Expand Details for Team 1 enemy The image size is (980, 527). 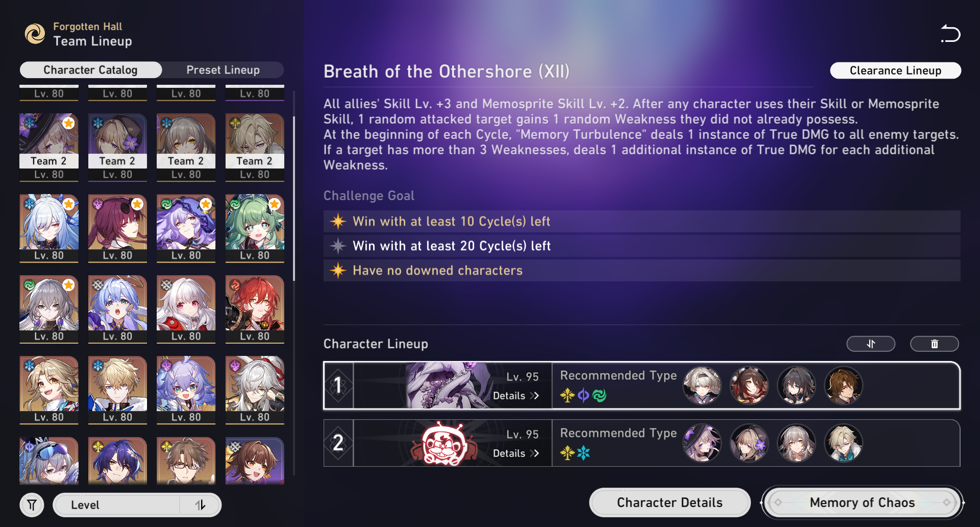tap(516, 396)
